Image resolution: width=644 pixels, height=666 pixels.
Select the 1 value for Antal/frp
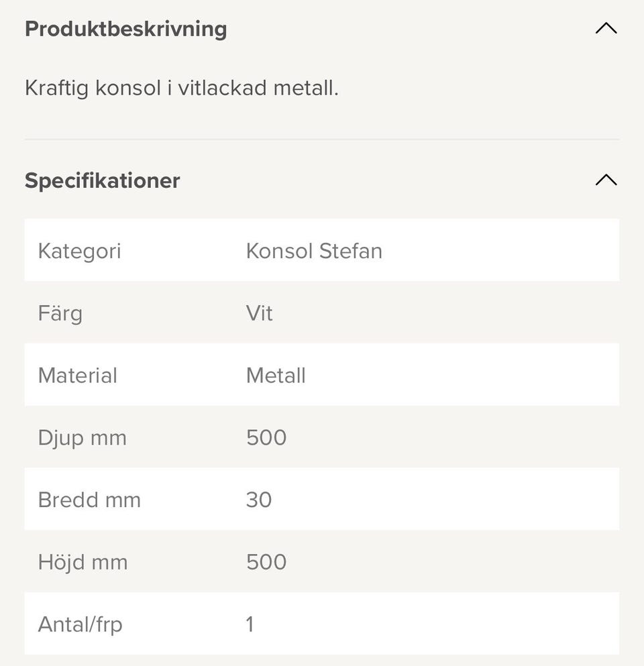click(x=250, y=624)
